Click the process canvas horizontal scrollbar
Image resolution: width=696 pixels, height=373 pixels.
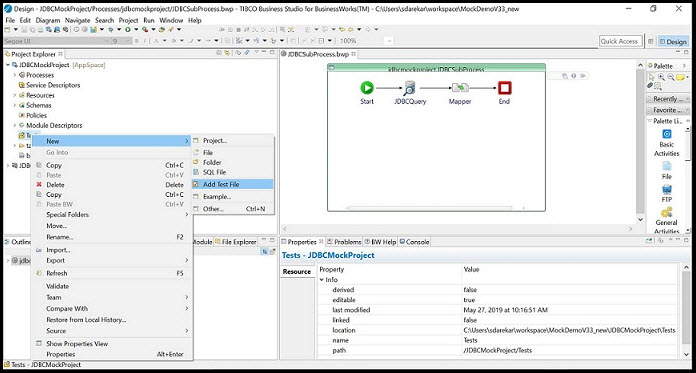tap(430, 208)
